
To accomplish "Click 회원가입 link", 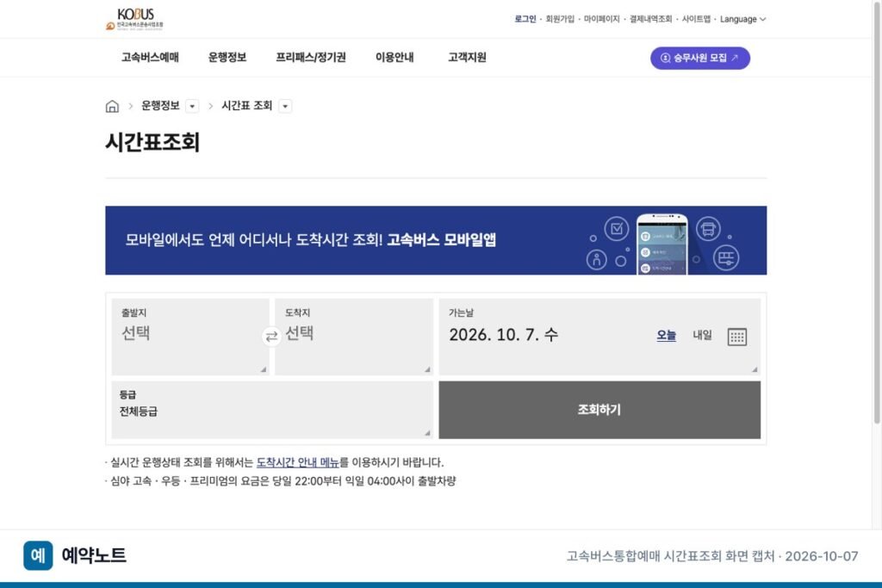I will [x=560, y=19].
